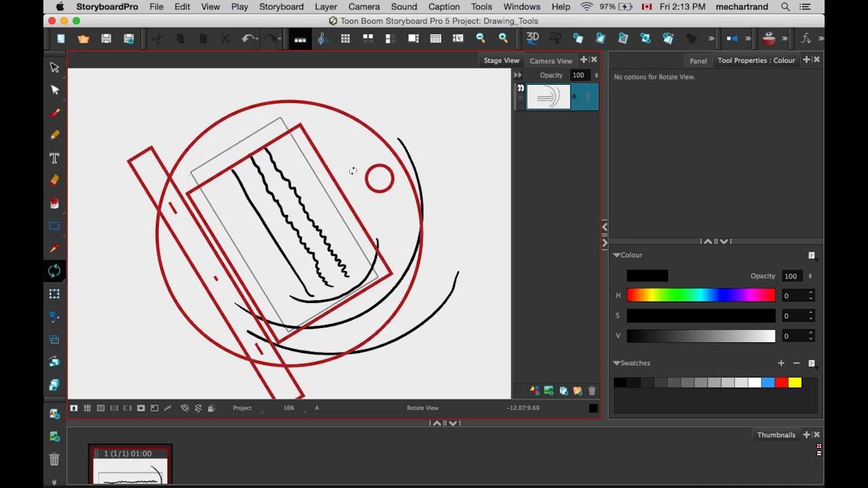The height and width of the screenshot is (488, 868).
Task: Open the Caption menu
Action: click(x=444, y=7)
